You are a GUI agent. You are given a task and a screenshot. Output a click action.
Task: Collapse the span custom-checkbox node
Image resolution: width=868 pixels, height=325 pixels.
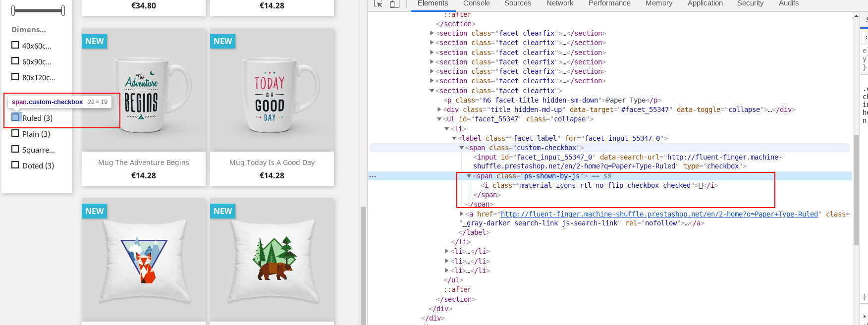(x=461, y=148)
